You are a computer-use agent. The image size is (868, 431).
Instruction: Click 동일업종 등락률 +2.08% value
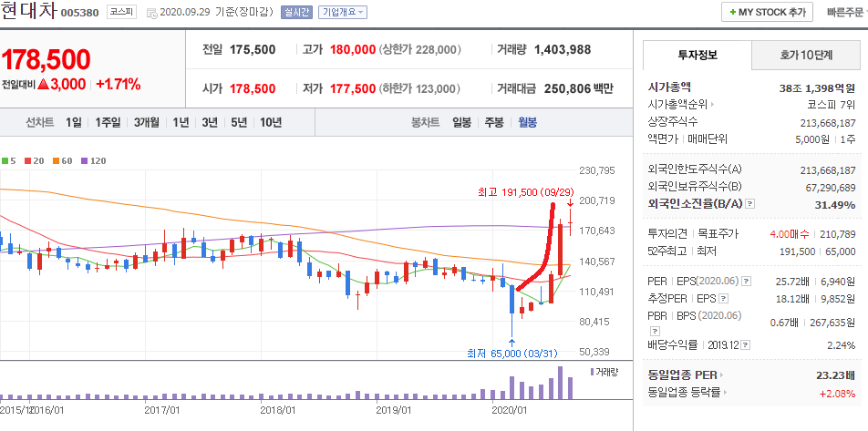coord(838,394)
